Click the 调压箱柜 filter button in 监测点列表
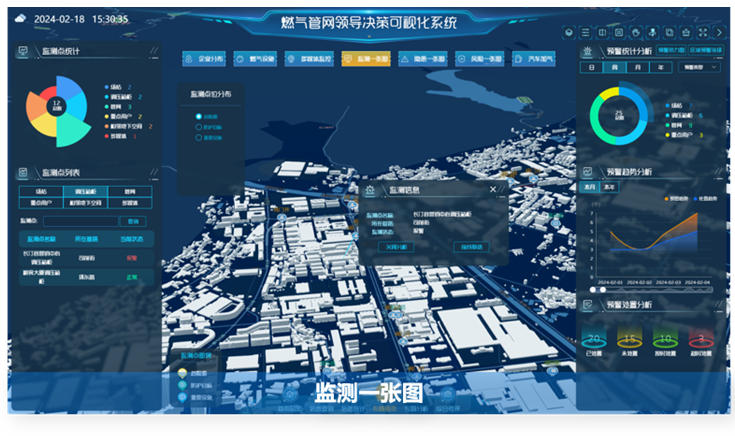 click(85, 191)
